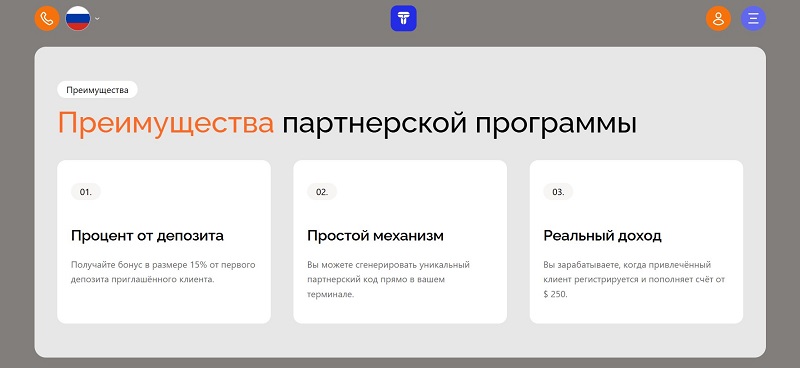Open the Russian flag language selector
The width and height of the screenshot is (800, 368).
(x=78, y=18)
